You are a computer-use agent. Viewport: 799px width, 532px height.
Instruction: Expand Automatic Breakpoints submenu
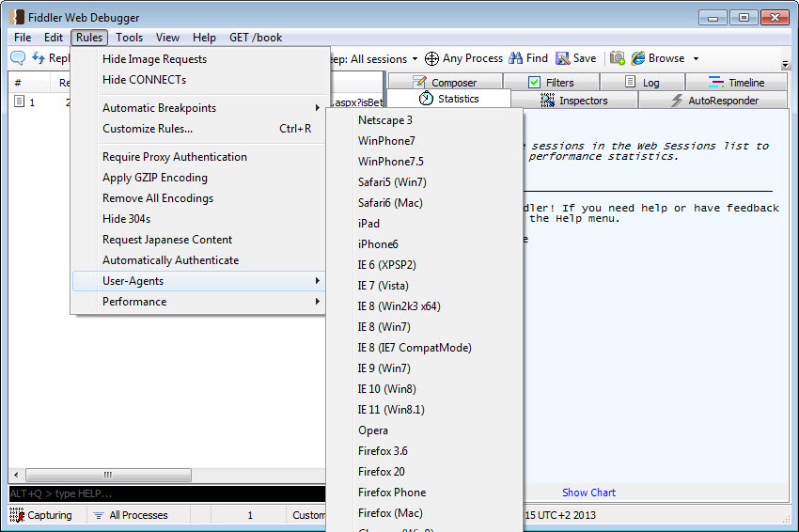pyautogui.click(x=198, y=108)
